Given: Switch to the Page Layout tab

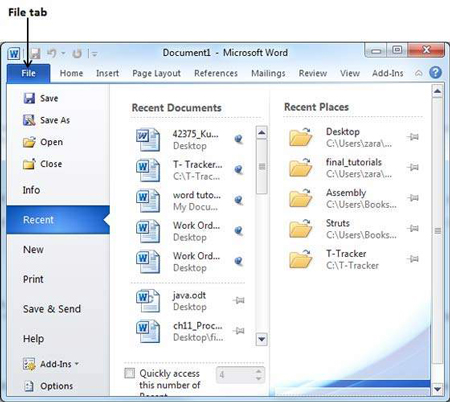Looking at the screenshot, I should (156, 73).
